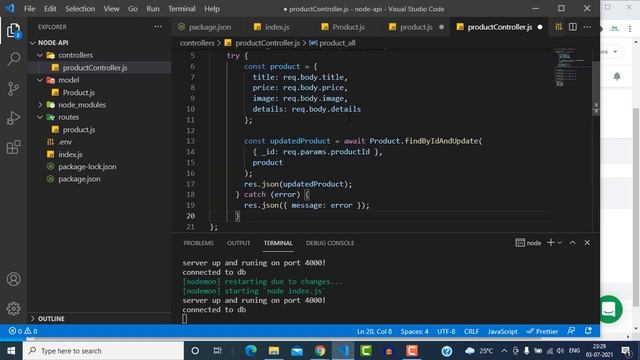Viewport: 640px width, 360px height.
Task: Create a new terminal with plus icon
Action: coord(551,243)
